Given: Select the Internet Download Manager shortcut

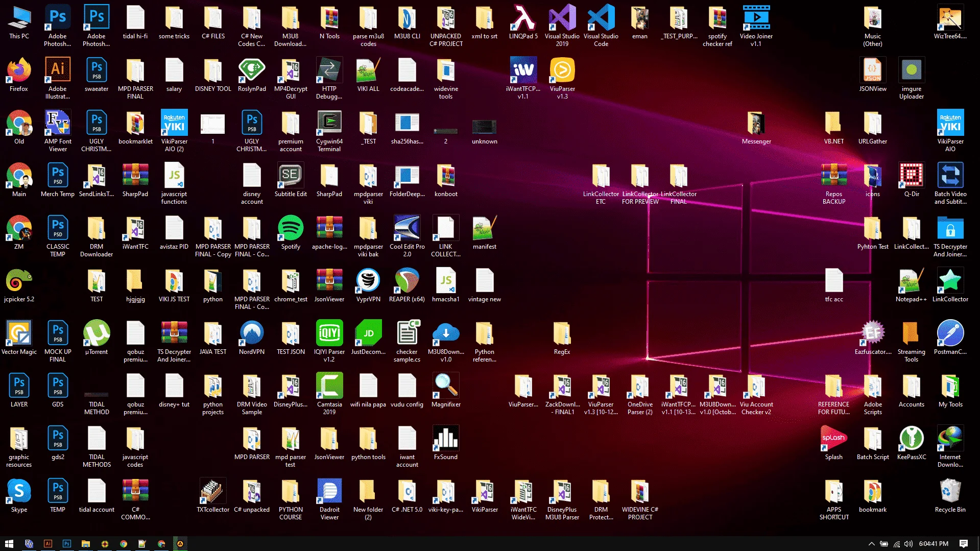Looking at the screenshot, I should (x=950, y=447).
